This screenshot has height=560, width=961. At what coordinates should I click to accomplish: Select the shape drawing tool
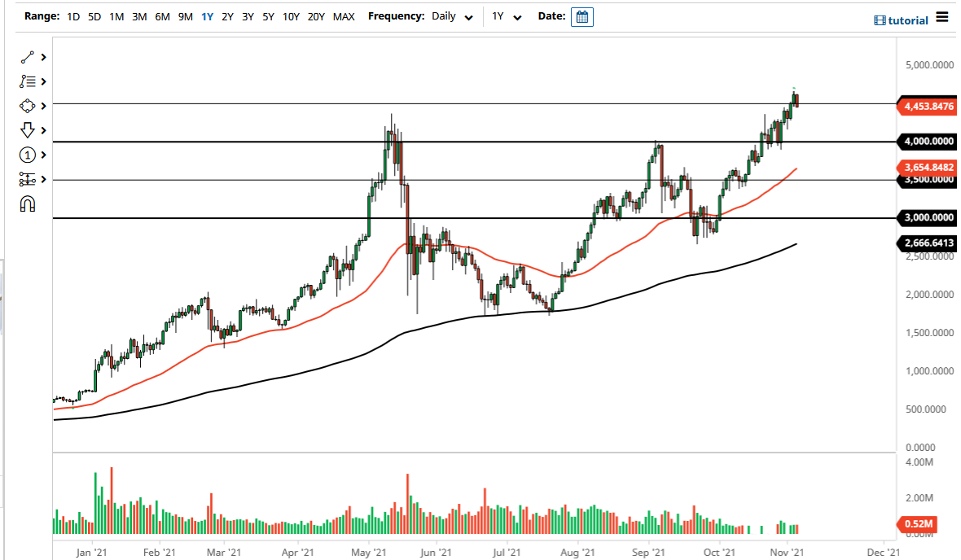click(x=27, y=106)
